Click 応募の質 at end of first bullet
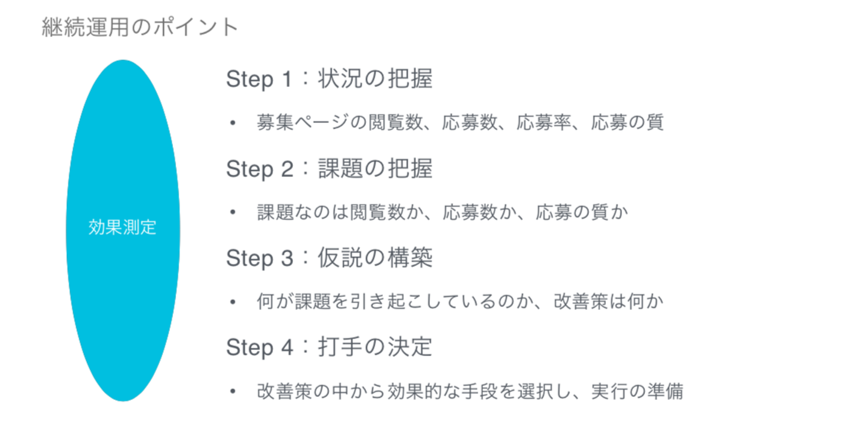The width and height of the screenshot is (868, 436). pos(627,122)
